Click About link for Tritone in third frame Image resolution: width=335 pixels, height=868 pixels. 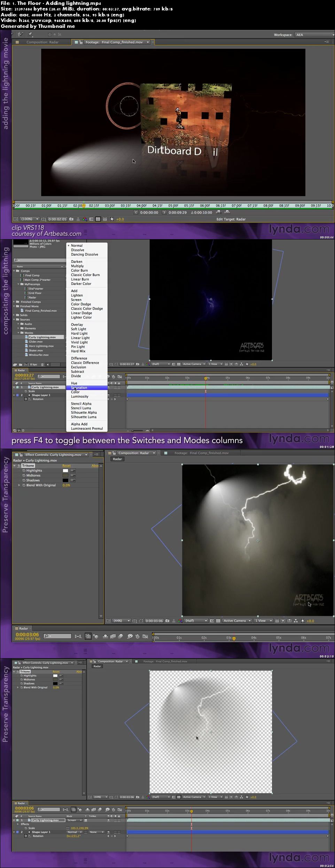(x=95, y=466)
